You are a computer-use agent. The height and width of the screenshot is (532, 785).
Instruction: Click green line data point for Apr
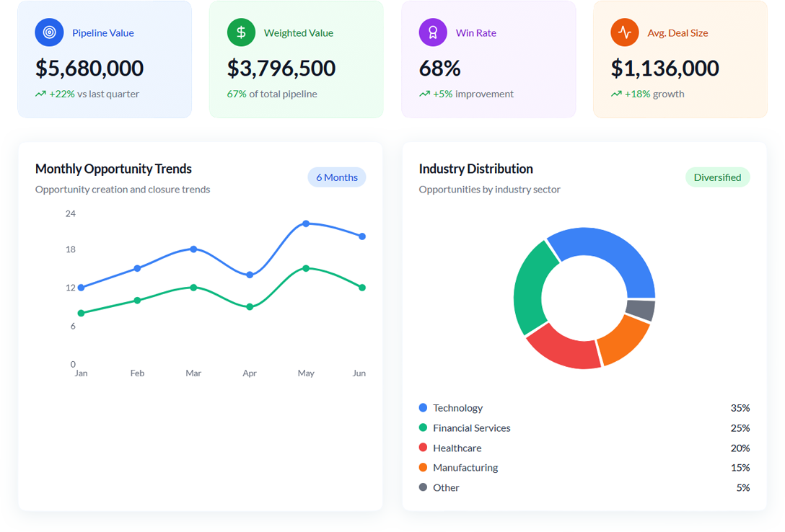coord(250,307)
